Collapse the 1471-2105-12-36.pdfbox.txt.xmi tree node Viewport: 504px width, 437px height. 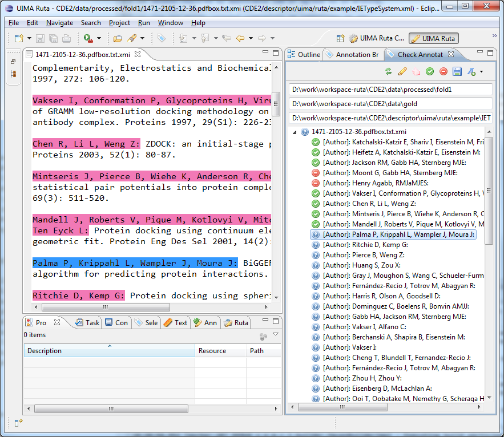pyautogui.click(x=295, y=132)
